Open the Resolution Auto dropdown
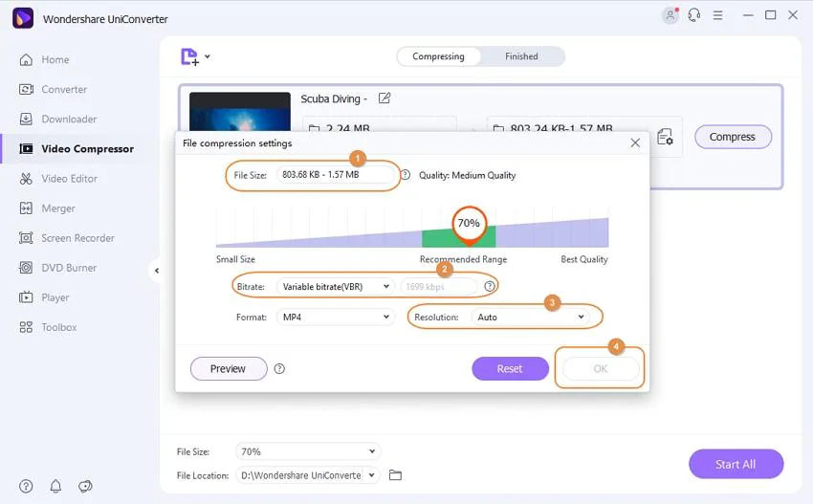 pos(530,318)
